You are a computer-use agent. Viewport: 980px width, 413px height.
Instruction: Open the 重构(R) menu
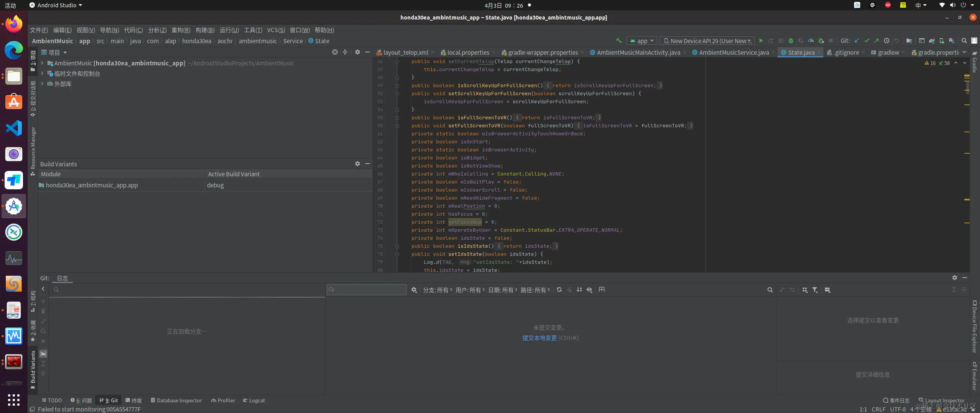[181, 30]
